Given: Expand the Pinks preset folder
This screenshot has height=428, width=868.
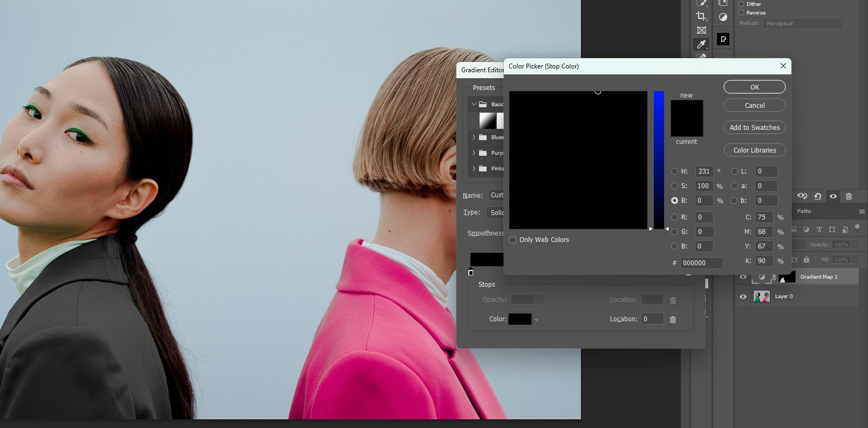Looking at the screenshot, I should tap(474, 168).
